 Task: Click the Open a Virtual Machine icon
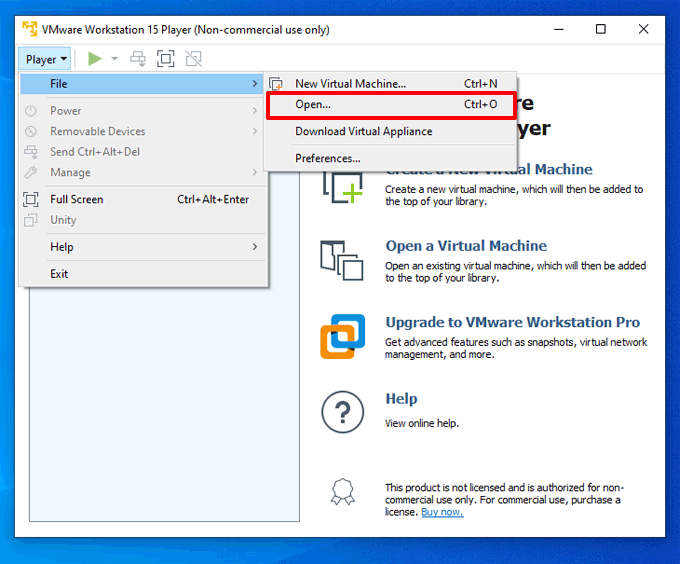(x=342, y=261)
